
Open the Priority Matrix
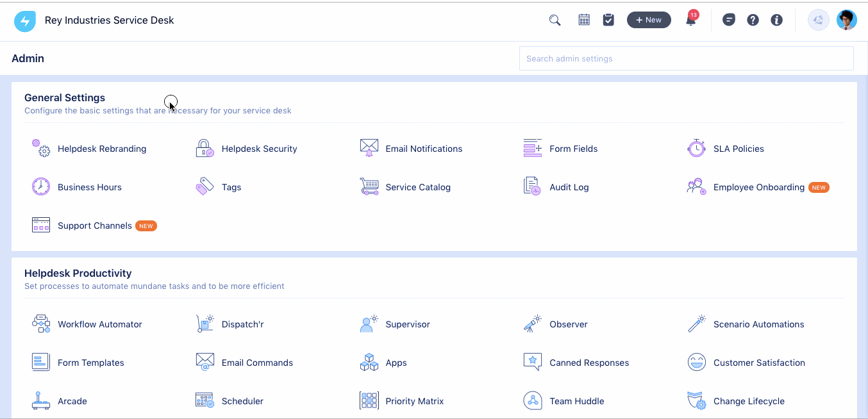pos(414,400)
